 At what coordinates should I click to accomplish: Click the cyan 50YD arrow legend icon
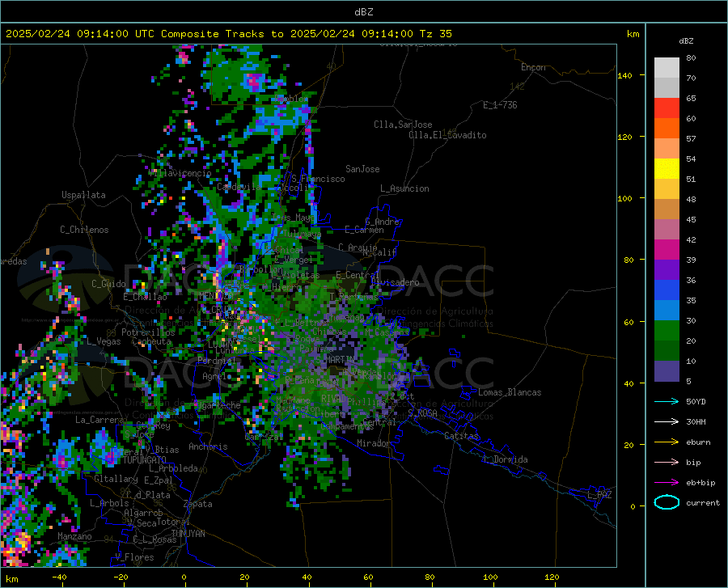coord(667,401)
